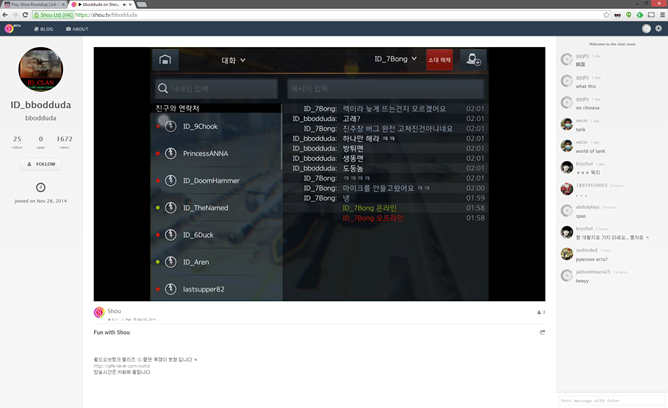
Task: Click the ID_bbodduda profile name
Action: [40, 105]
